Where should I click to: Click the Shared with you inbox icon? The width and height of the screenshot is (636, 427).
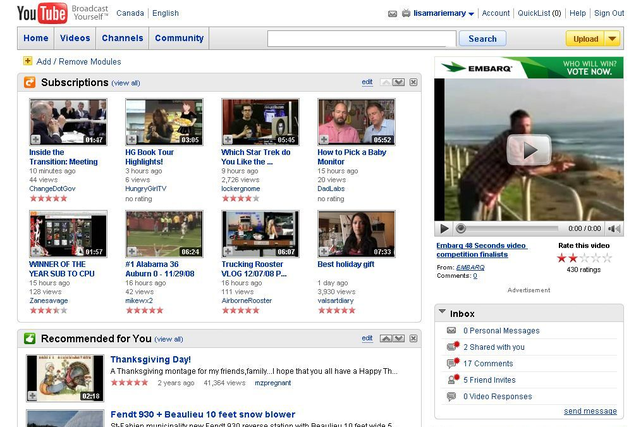[x=452, y=346]
